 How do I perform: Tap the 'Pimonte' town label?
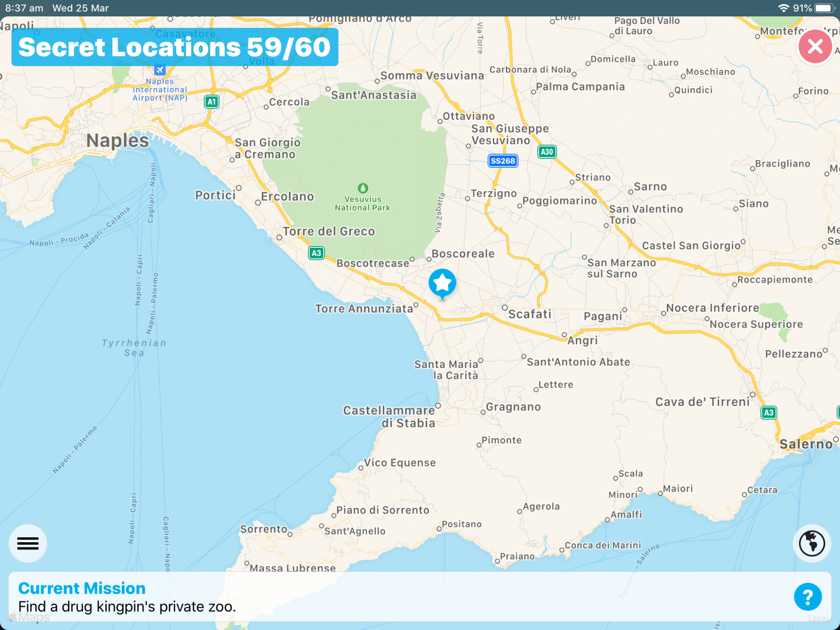(501, 440)
